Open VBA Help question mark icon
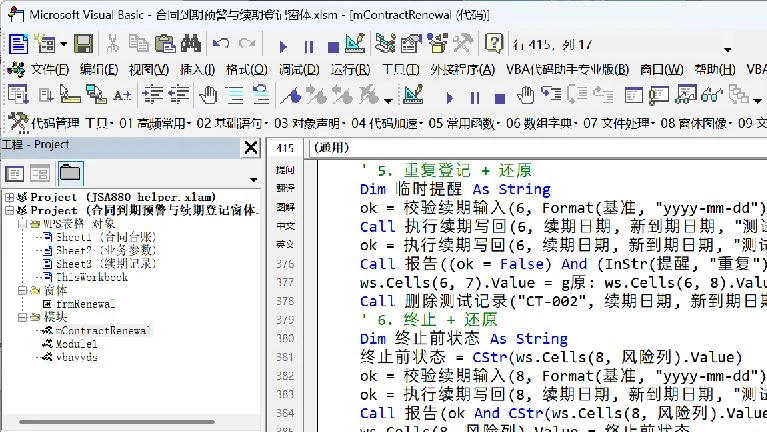The width and height of the screenshot is (767, 432). click(x=494, y=44)
